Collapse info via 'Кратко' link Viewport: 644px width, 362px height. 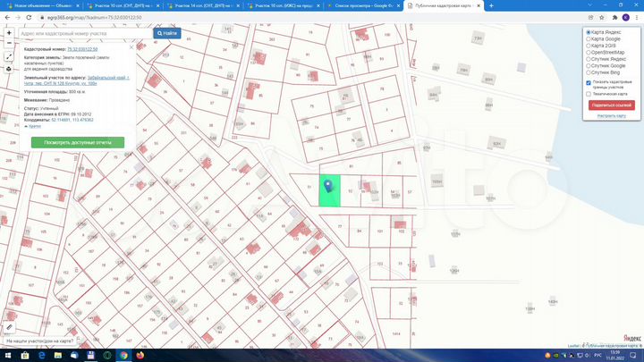[x=35, y=126]
